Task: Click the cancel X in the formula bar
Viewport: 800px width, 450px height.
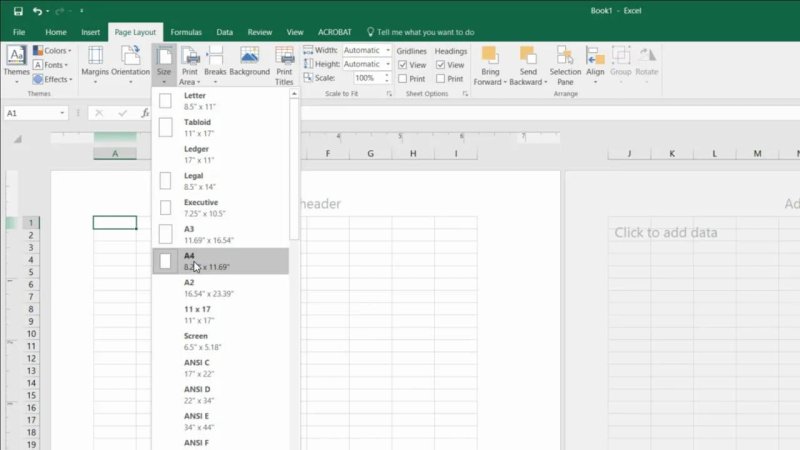Action: tap(99, 113)
